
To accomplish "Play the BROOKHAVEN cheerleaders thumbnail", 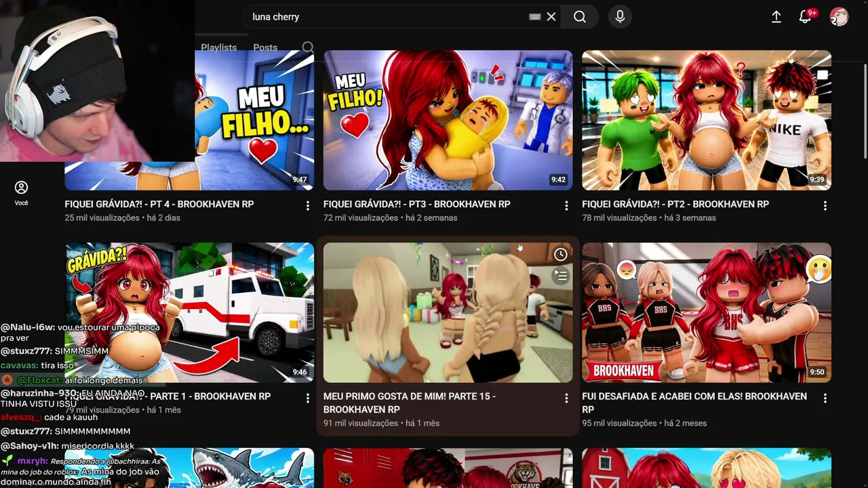I will tap(707, 312).
